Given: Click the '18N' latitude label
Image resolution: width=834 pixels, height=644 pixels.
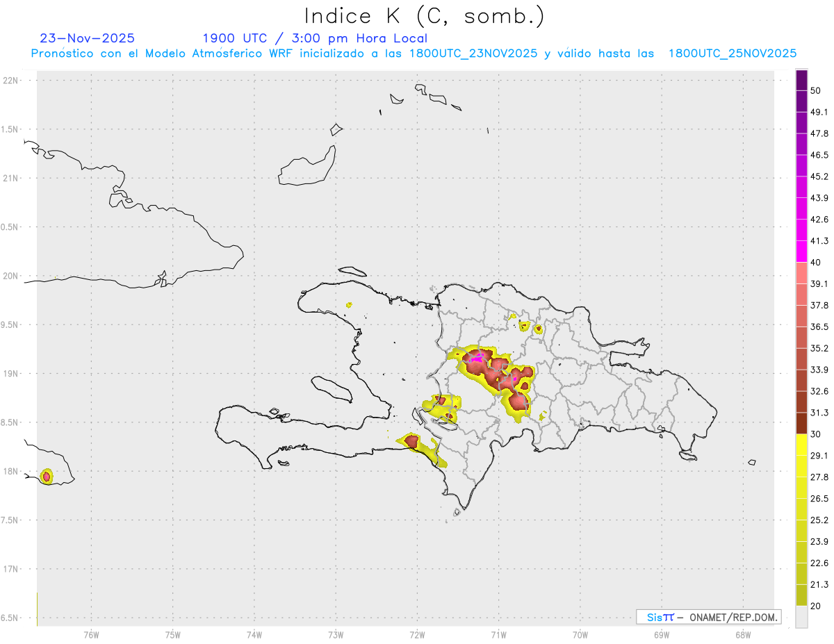Looking at the screenshot, I should click(x=12, y=471).
